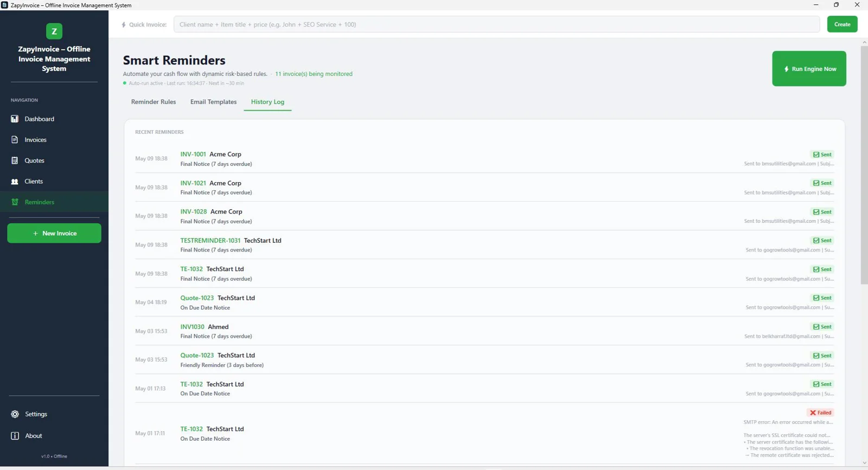Open Quote-1023 link dated May 04 18:19
Viewport: 868px width, 470px height.
(197, 298)
